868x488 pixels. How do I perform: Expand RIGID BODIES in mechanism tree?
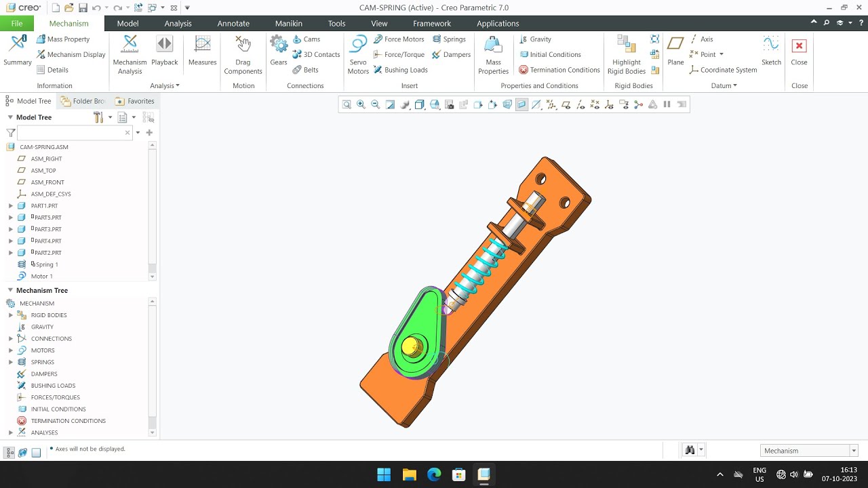(x=11, y=315)
